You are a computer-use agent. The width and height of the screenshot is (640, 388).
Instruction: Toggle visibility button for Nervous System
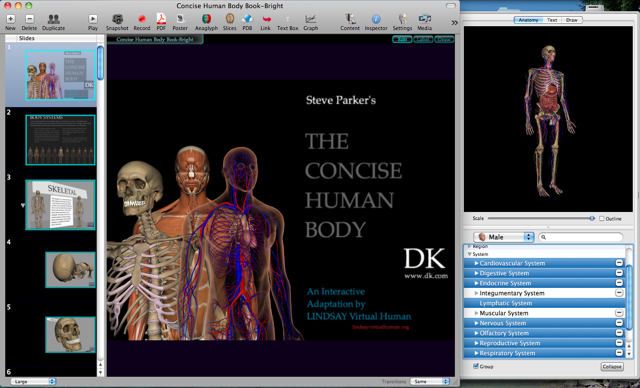[619, 323]
